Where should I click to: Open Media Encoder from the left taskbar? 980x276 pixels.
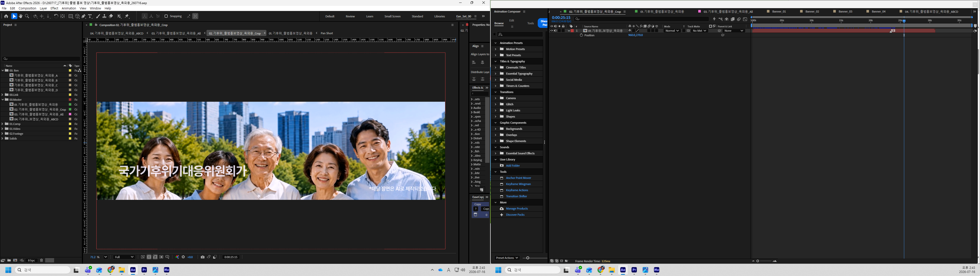pyautogui.click(x=167, y=270)
